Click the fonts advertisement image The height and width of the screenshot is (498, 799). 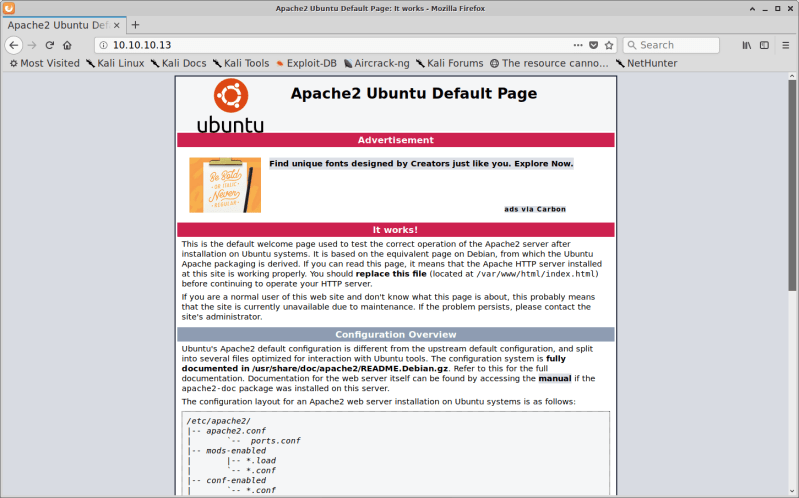tap(225, 185)
